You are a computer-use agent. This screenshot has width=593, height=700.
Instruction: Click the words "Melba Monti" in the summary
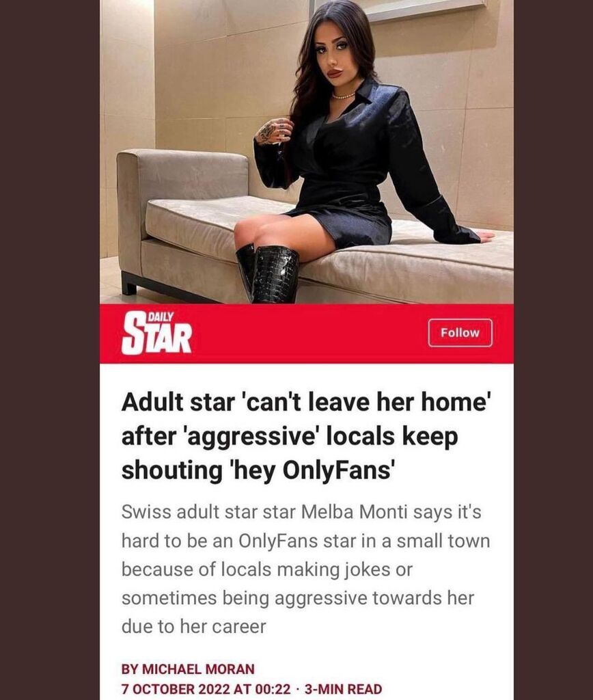pos(355,512)
